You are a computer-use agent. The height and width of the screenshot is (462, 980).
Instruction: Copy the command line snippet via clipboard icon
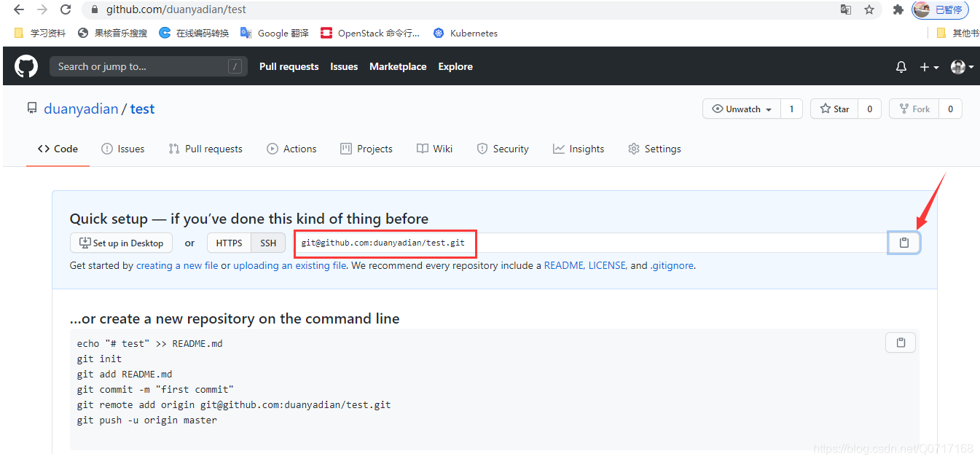(x=901, y=342)
